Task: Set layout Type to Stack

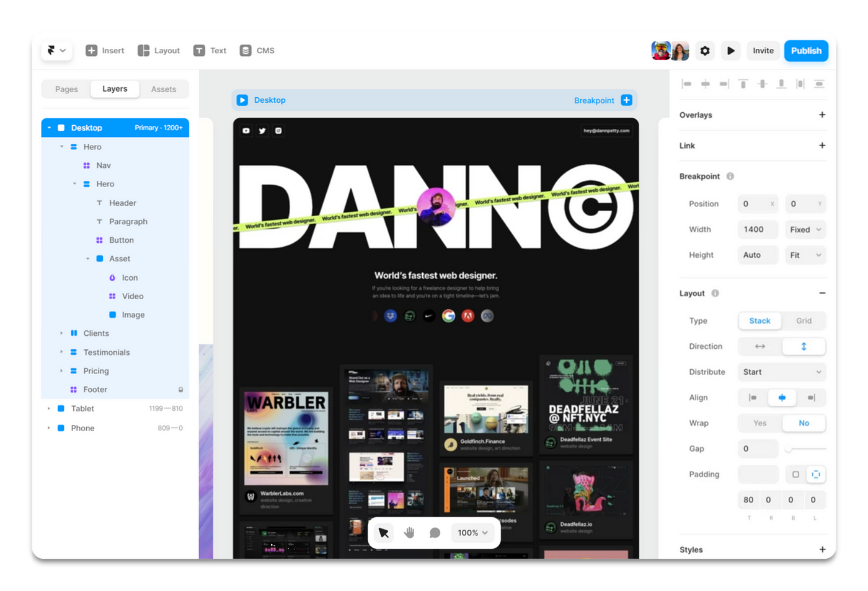Action: pyautogui.click(x=759, y=321)
